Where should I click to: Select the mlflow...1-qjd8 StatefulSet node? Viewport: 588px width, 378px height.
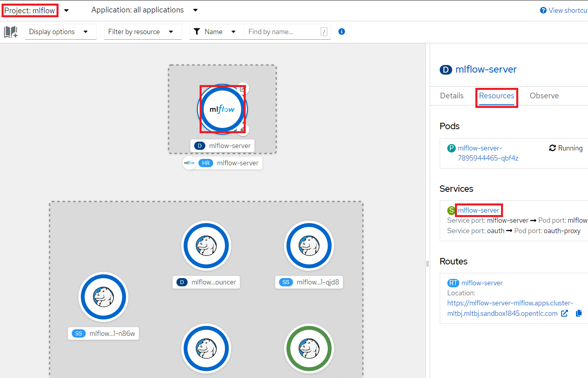[x=309, y=246]
